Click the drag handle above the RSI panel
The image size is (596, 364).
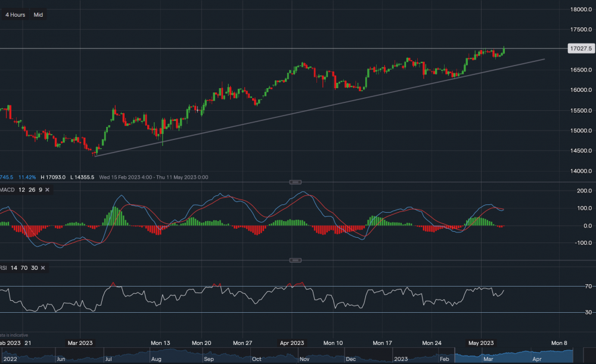295,260
